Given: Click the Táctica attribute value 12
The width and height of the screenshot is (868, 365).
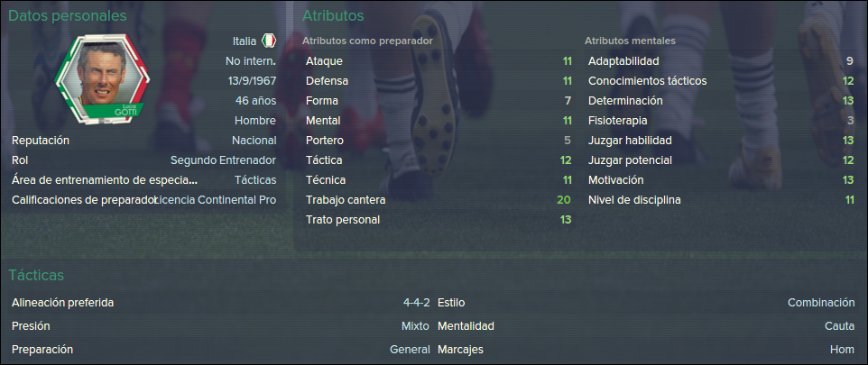Looking at the screenshot, I should click(565, 160).
